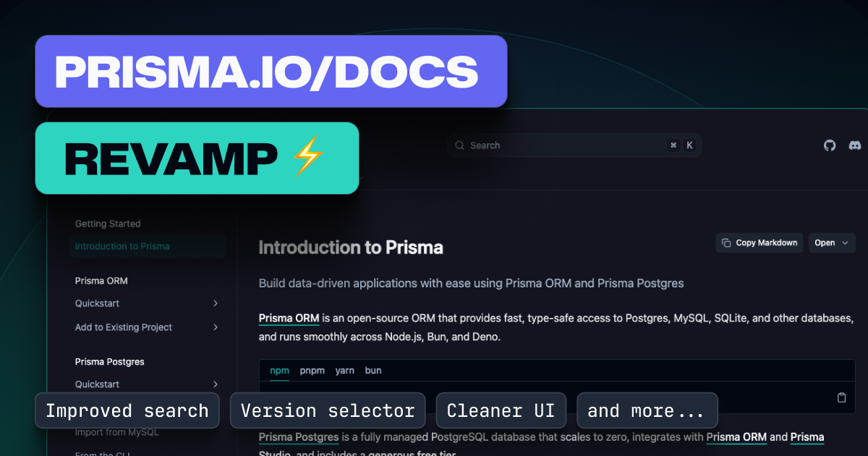Image resolution: width=868 pixels, height=456 pixels.
Task: Select the yarn package manager tab
Action: [345, 371]
